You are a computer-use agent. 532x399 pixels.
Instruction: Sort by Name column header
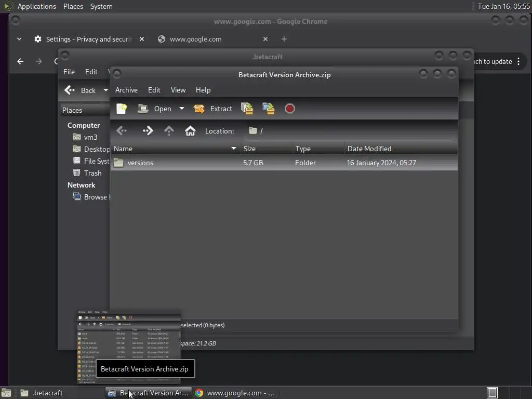coord(175,149)
